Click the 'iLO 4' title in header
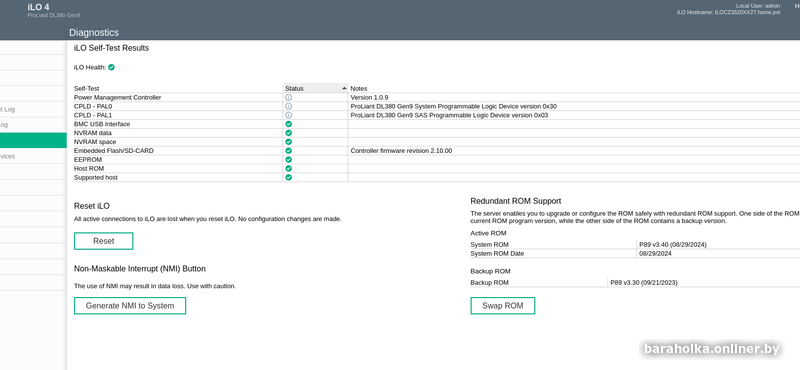The height and width of the screenshot is (370, 800). pyautogui.click(x=38, y=7)
